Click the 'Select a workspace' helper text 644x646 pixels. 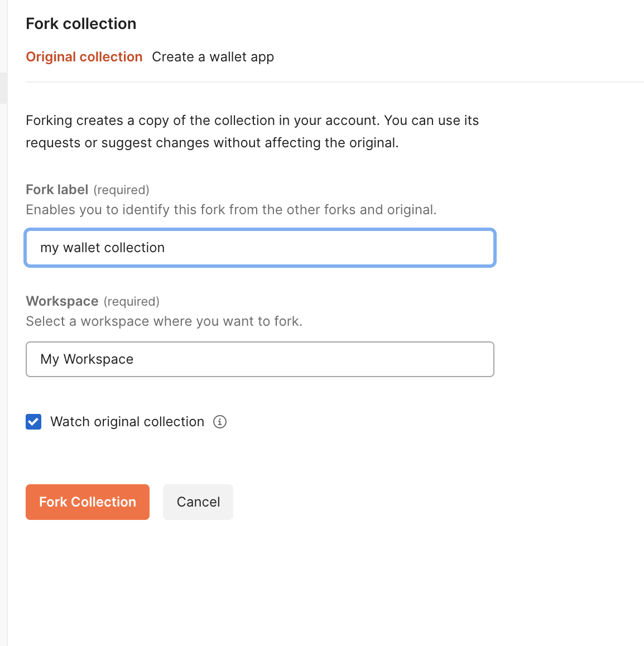[164, 321]
